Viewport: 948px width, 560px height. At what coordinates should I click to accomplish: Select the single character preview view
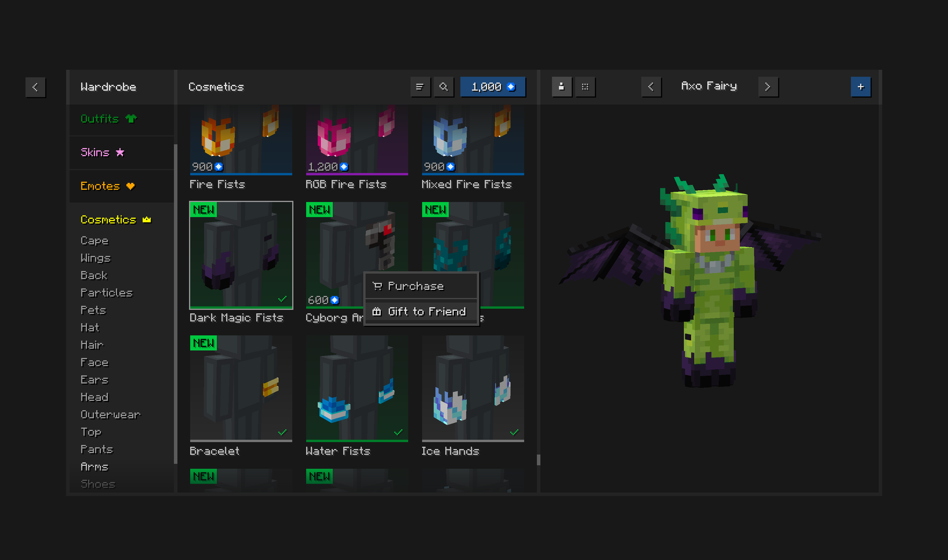pyautogui.click(x=562, y=86)
